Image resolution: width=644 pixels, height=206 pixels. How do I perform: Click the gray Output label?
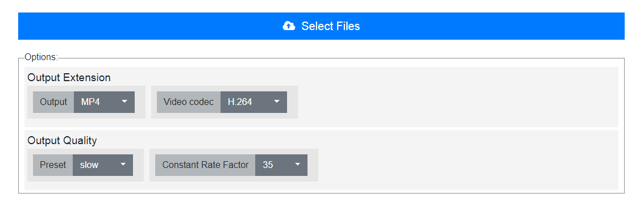(x=53, y=102)
